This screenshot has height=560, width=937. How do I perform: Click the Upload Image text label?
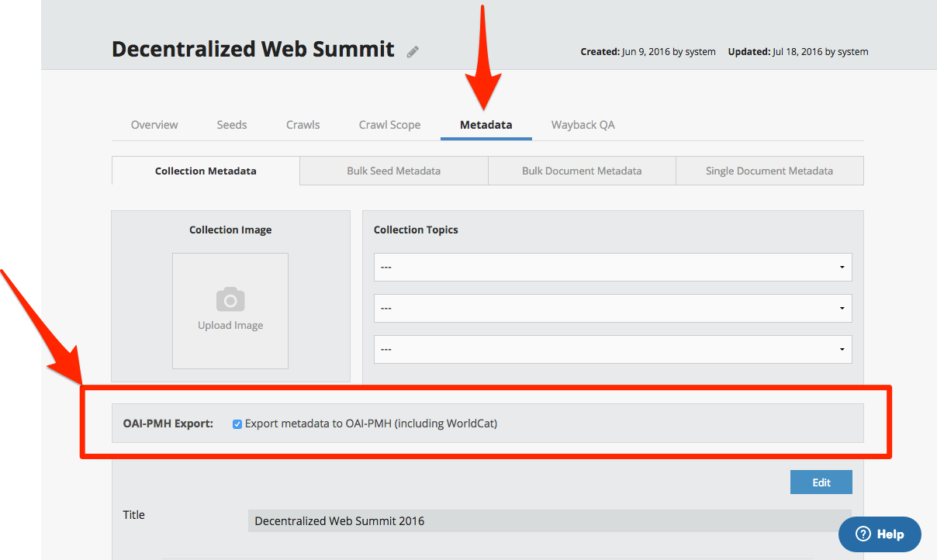[x=230, y=325]
